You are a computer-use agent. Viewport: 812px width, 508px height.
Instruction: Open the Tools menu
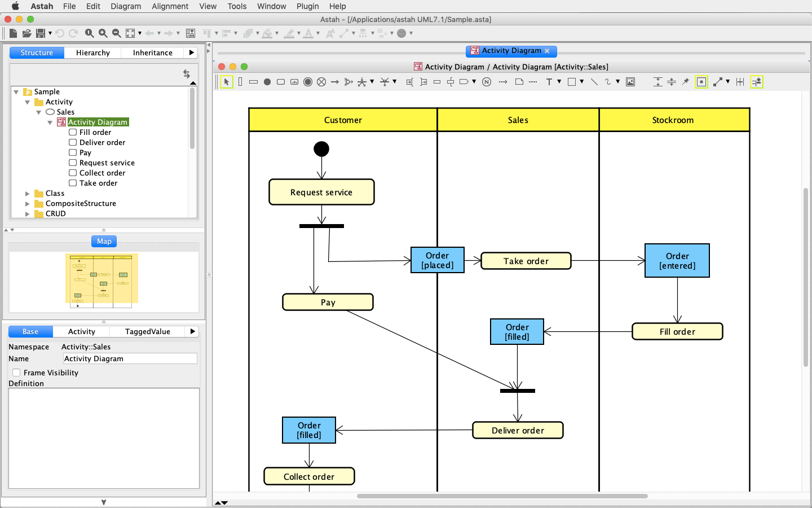coord(237,6)
